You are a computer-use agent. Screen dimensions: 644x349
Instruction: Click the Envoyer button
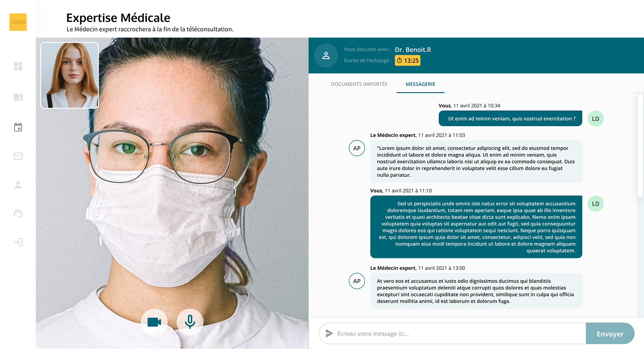click(x=610, y=334)
